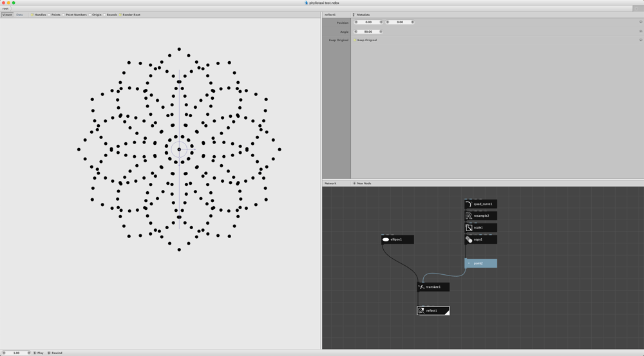Click the translate1 node icon
644x356 pixels.
pyautogui.click(x=421, y=287)
